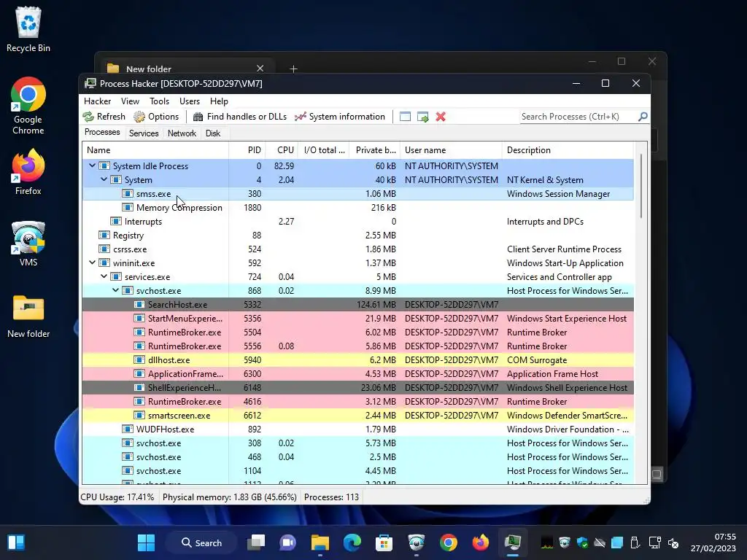
Task: Select the smartscreen.exe process
Action: 357,415
